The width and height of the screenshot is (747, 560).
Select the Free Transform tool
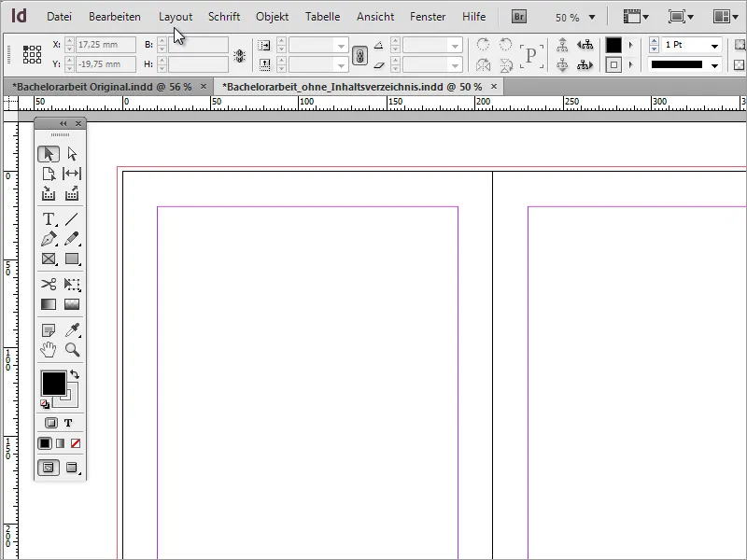(x=72, y=285)
